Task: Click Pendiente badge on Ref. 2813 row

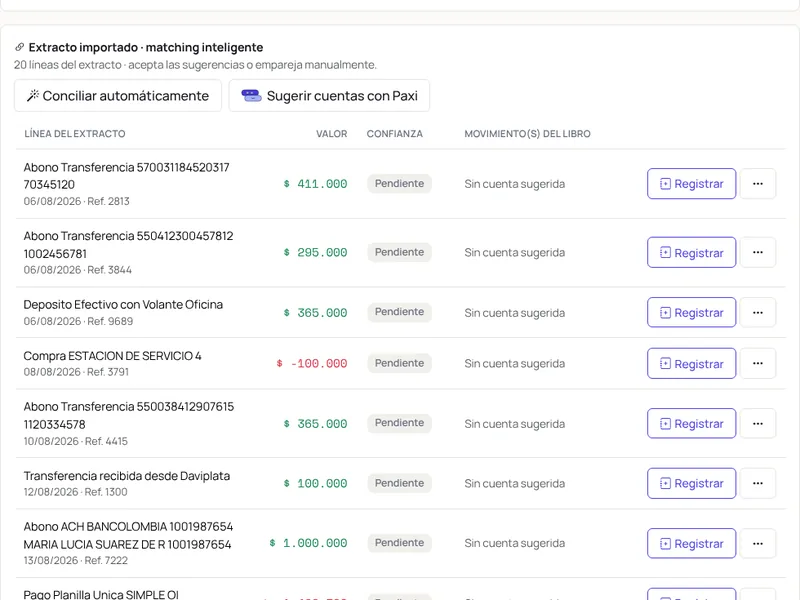Action: point(399,184)
